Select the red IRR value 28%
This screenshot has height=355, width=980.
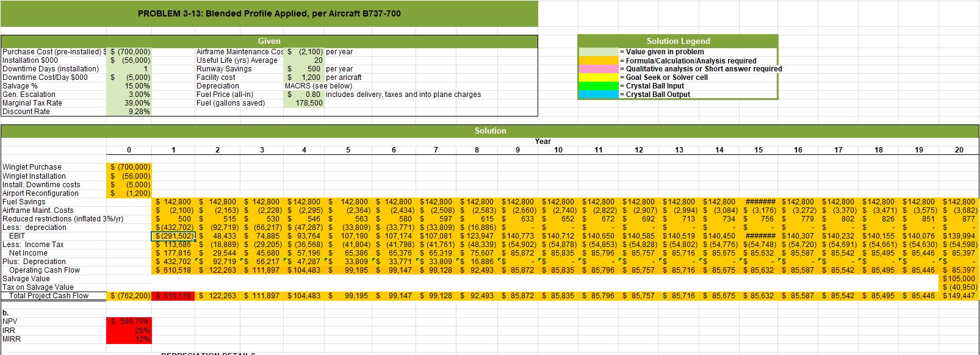pos(129,330)
